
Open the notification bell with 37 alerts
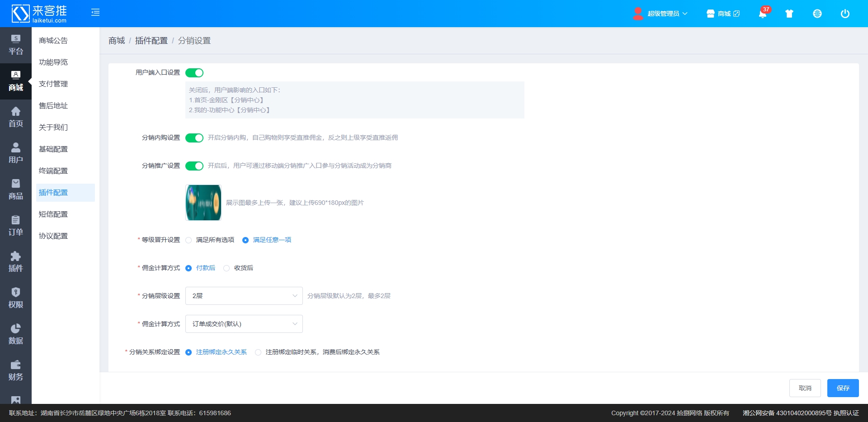[x=762, y=14]
